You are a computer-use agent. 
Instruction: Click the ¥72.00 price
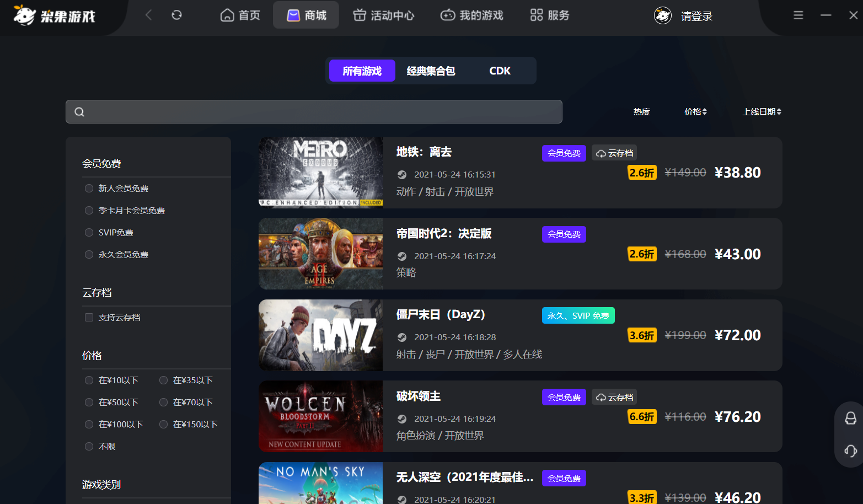pos(738,335)
